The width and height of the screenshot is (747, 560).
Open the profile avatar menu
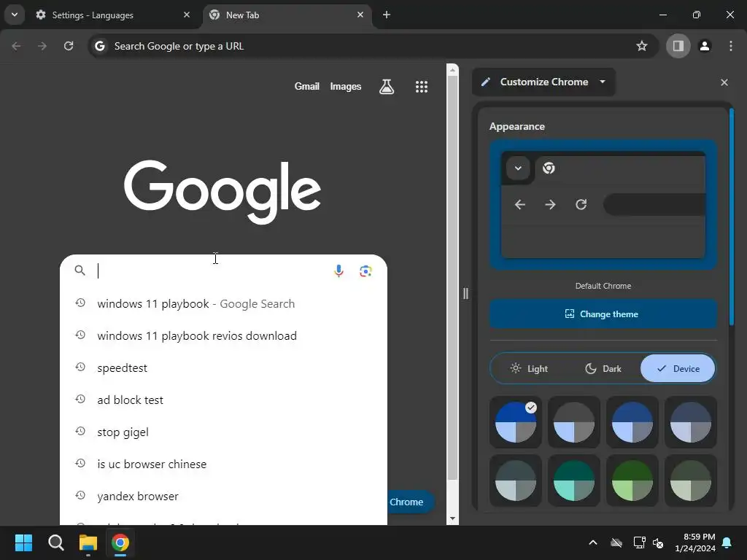pyautogui.click(x=705, y=46)
